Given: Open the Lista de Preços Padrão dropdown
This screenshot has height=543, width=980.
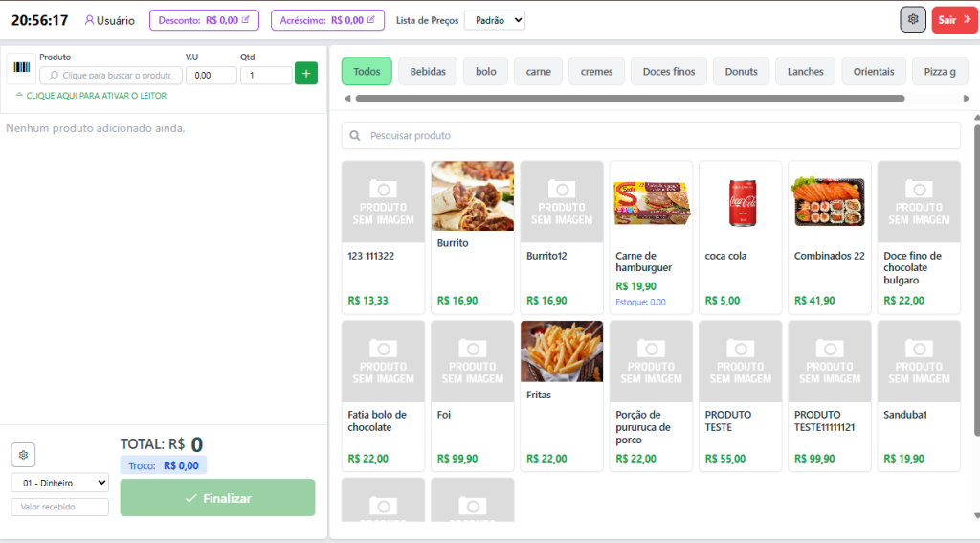Looking at the screenshot, I should 495,20.
